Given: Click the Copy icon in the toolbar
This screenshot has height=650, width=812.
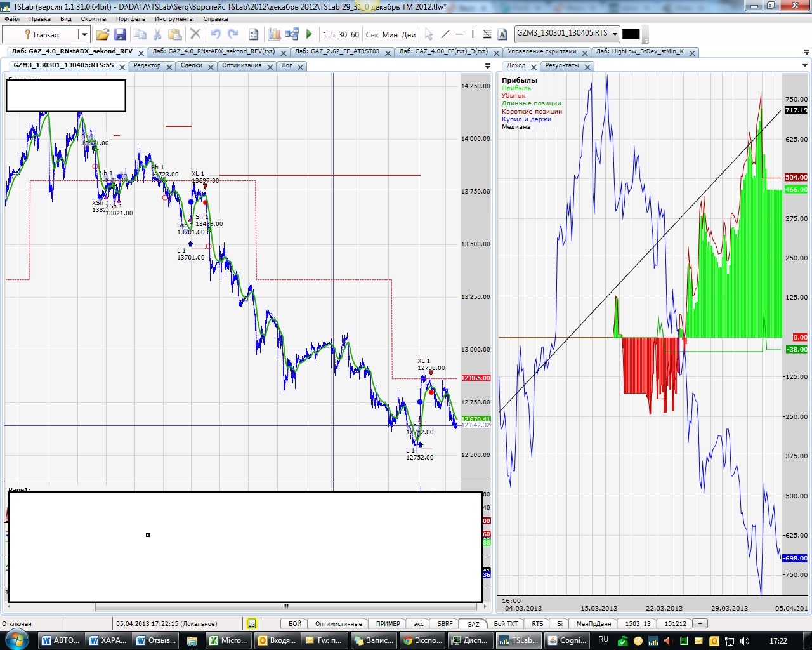Looking at the screenshot, I should [x=140, y=34].
